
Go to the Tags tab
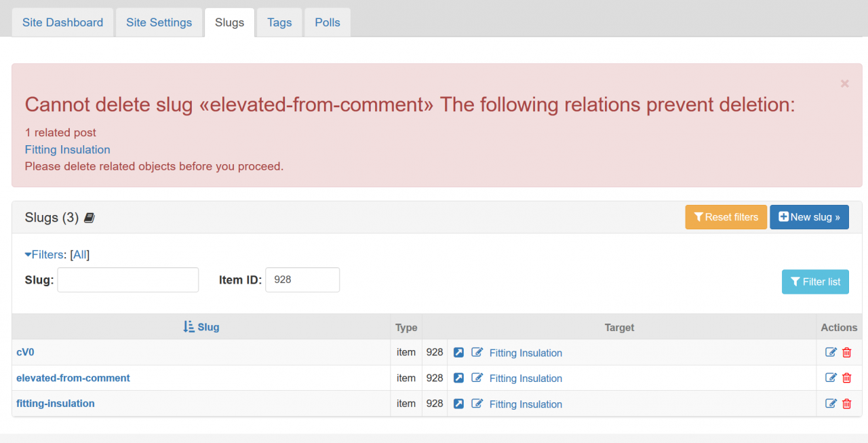coord(279,22)
